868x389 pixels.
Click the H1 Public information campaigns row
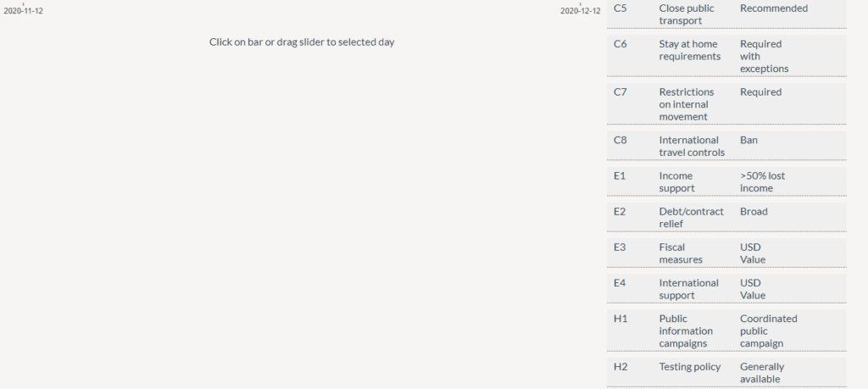tap(726, 331)
